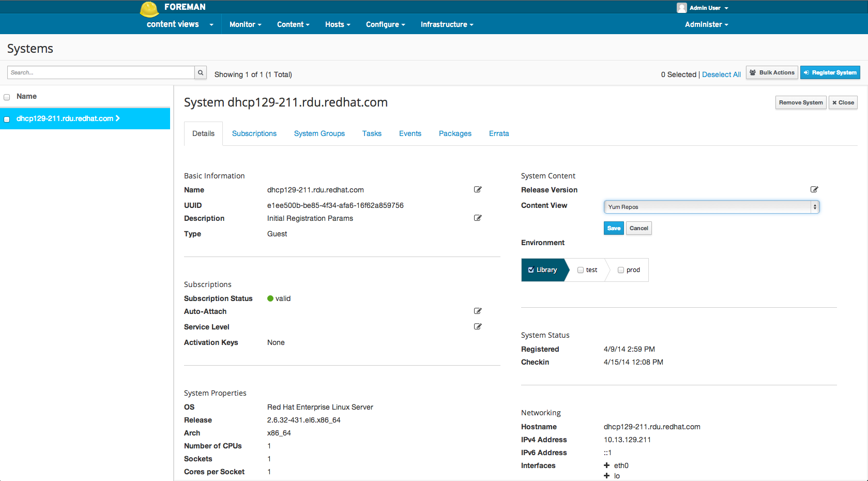
Task: Click the Save button
Action: 614,228
